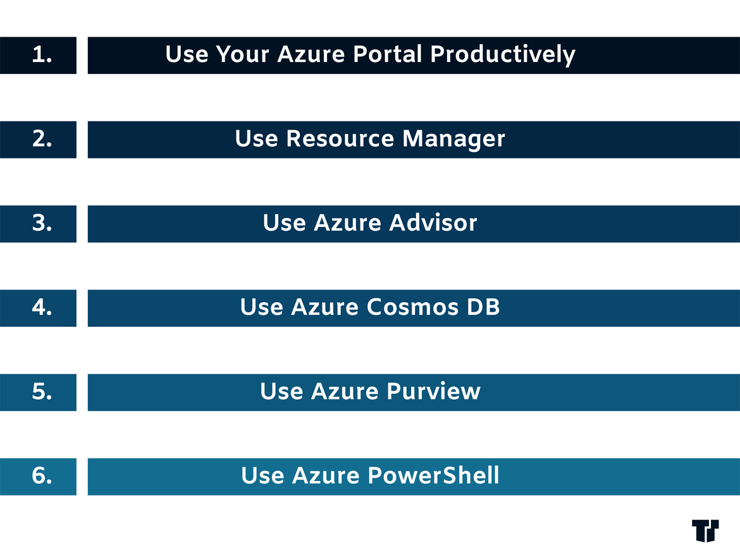Select the 'Use Resource Manager' bar

point(414,140)
